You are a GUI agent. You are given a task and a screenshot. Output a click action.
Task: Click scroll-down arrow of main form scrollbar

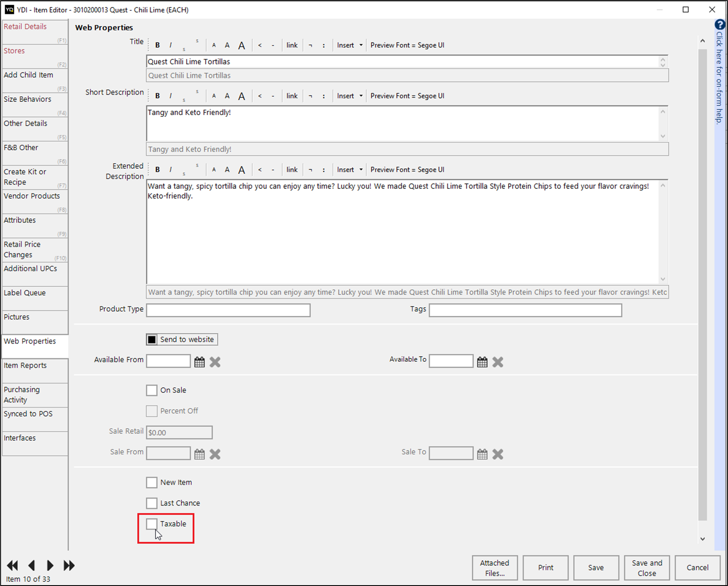point(702,539)
